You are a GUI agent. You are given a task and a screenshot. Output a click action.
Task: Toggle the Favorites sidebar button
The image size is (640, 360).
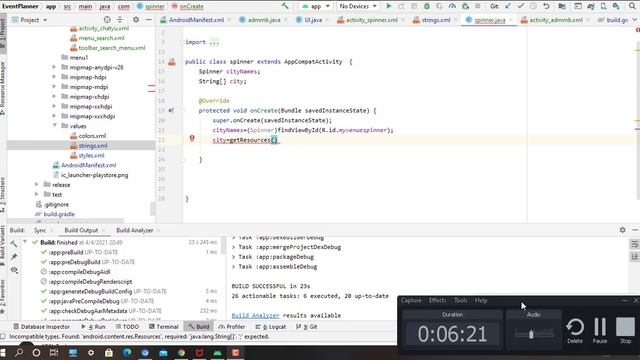3,296
